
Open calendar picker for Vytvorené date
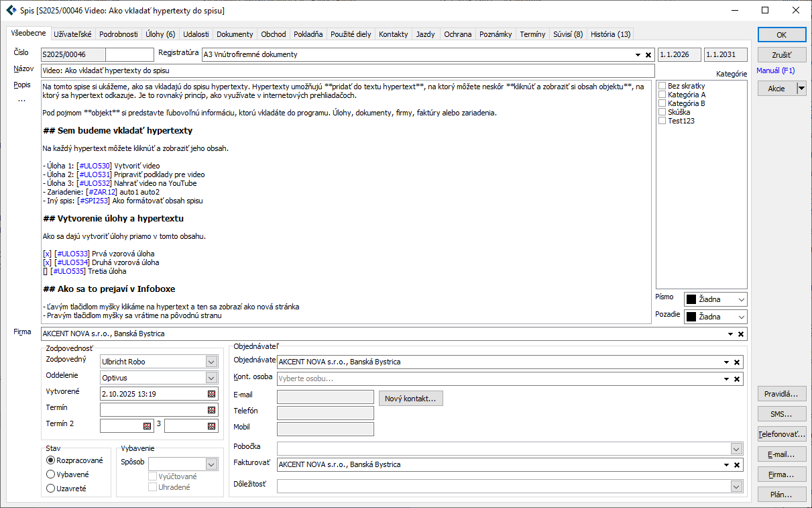(212, 394)
